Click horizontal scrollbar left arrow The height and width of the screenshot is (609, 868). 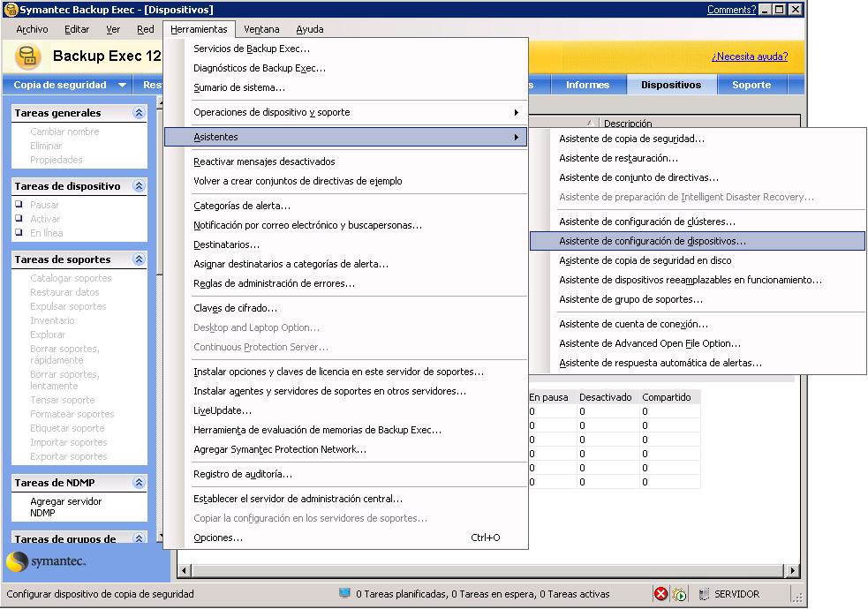[185, 570]
